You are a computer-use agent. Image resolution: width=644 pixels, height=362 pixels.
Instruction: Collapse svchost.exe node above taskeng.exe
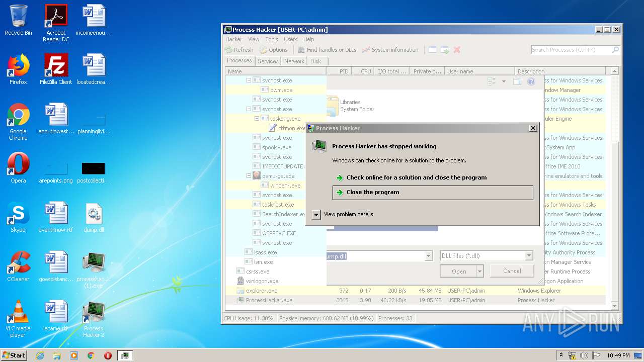pos(249,109)
